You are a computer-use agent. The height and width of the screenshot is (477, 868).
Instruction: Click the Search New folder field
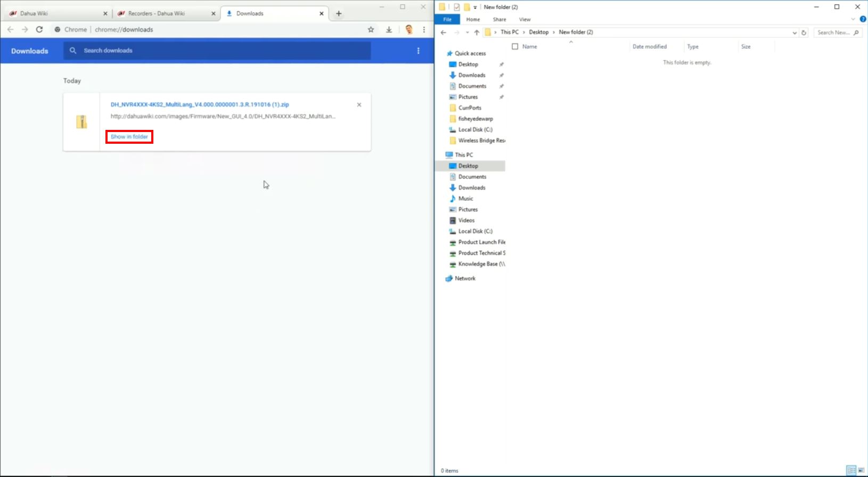point(838,32)
